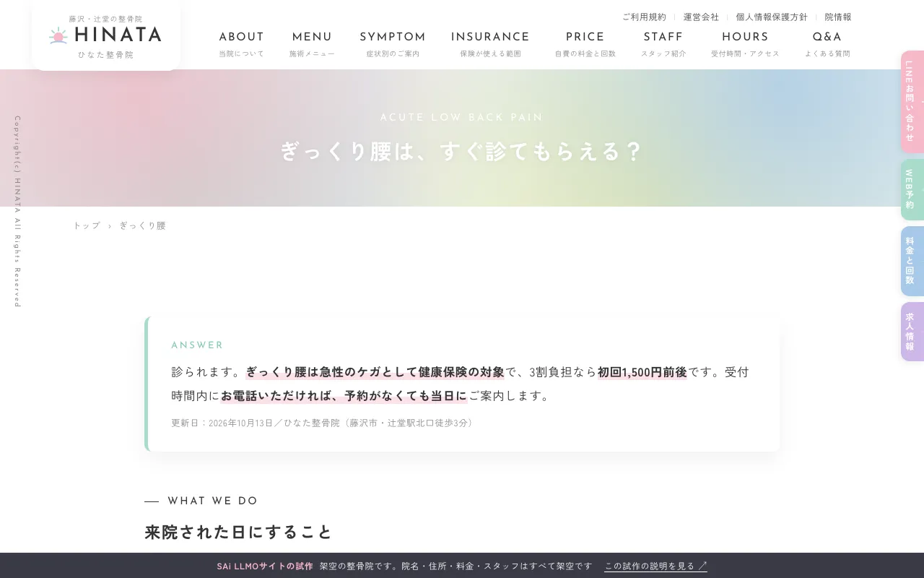Open the この試作の説明を見る link

pyautogui.click(x=655, y=566)
